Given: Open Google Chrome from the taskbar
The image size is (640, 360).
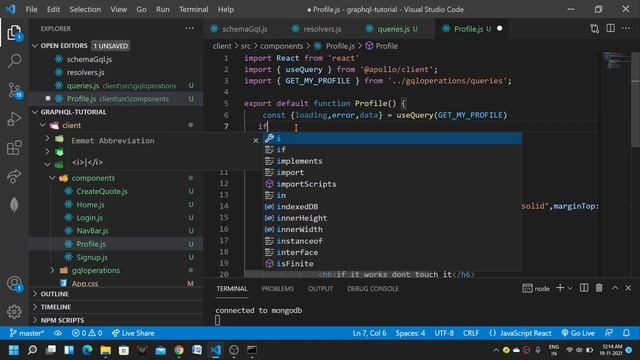Looking at the screenshot, I should click(179, 350).
